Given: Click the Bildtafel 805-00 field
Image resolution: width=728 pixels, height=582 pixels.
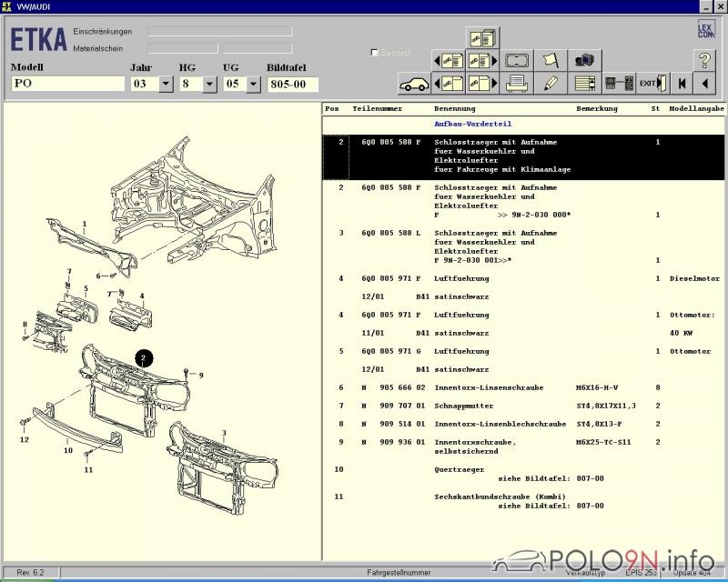Looking at the screenshot, I should click(292, 85).
